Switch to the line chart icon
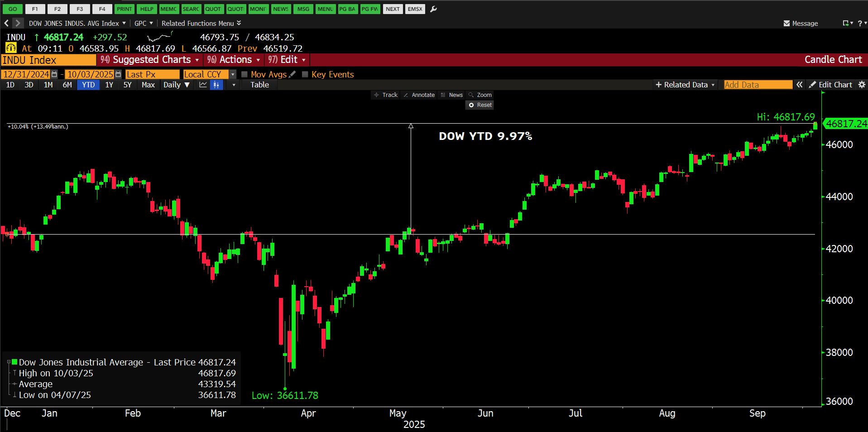Image resolution: width=868 pixels, height=432 pixels. click(x=203, y=85)
